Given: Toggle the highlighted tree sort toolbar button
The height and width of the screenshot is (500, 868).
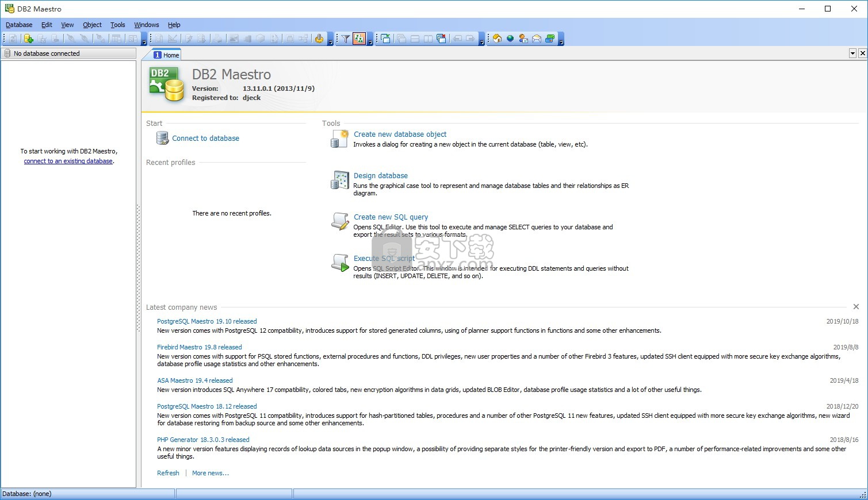Looking at the screenshot, I should (x=360, y=39).
